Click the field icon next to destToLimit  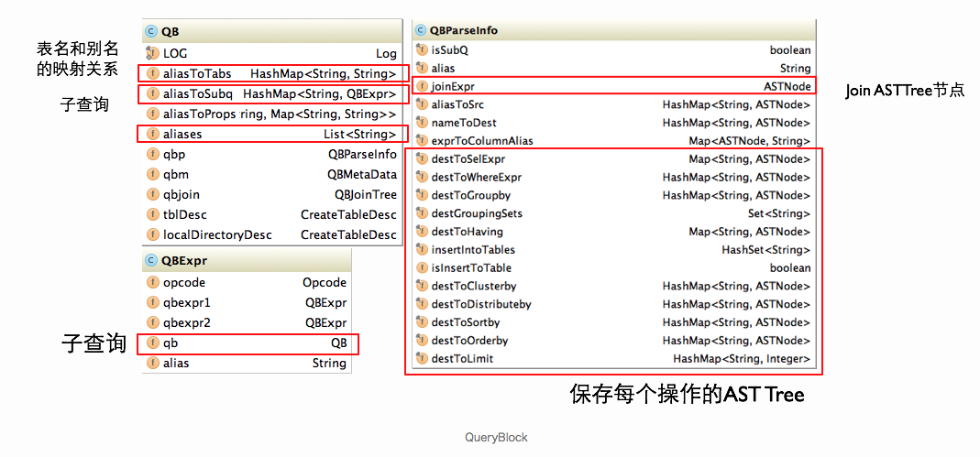[x=421, y=358]
